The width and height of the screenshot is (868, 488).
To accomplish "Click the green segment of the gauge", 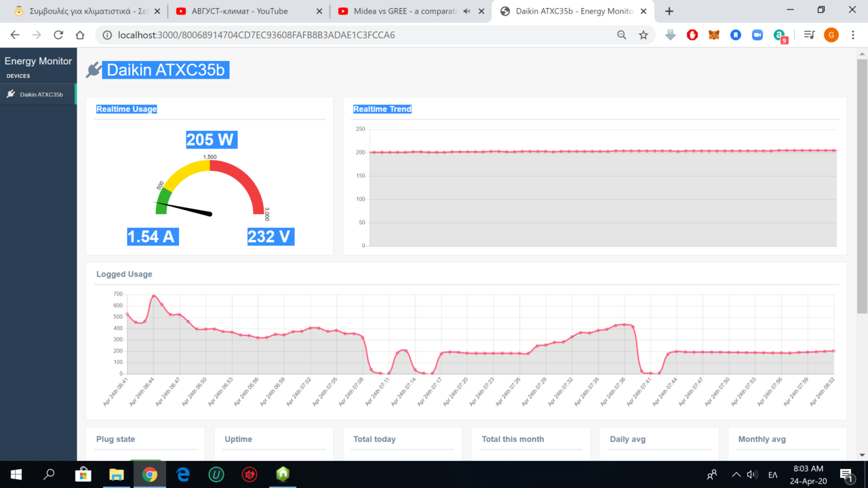I will pyautogui.click(x=163, y=201).
